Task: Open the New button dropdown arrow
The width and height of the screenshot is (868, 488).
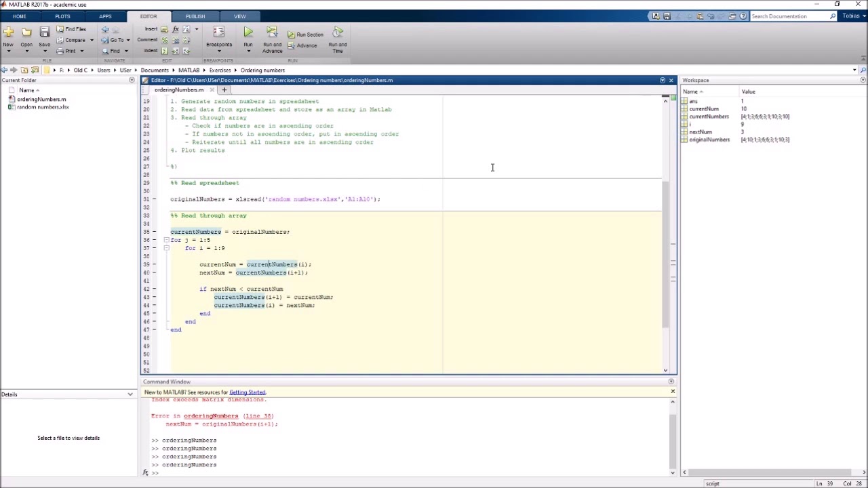Action: pos(8,51)
